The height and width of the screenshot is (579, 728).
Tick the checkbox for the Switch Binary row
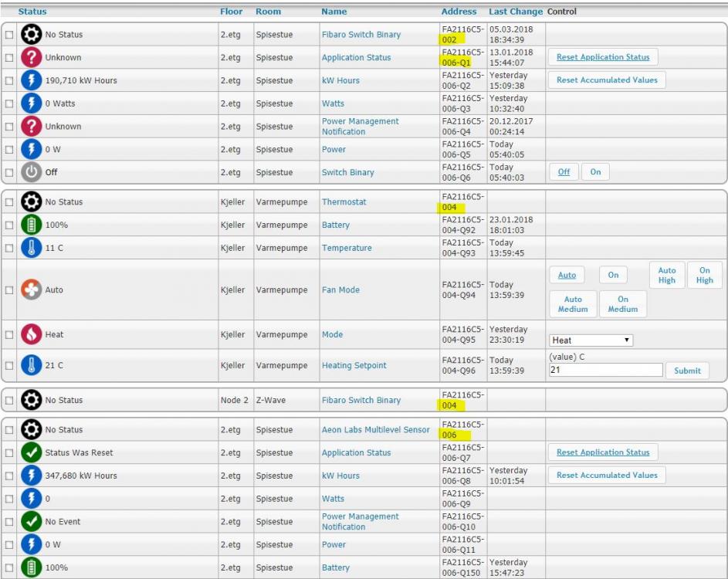pyautogui.click(x=9, y=173)
